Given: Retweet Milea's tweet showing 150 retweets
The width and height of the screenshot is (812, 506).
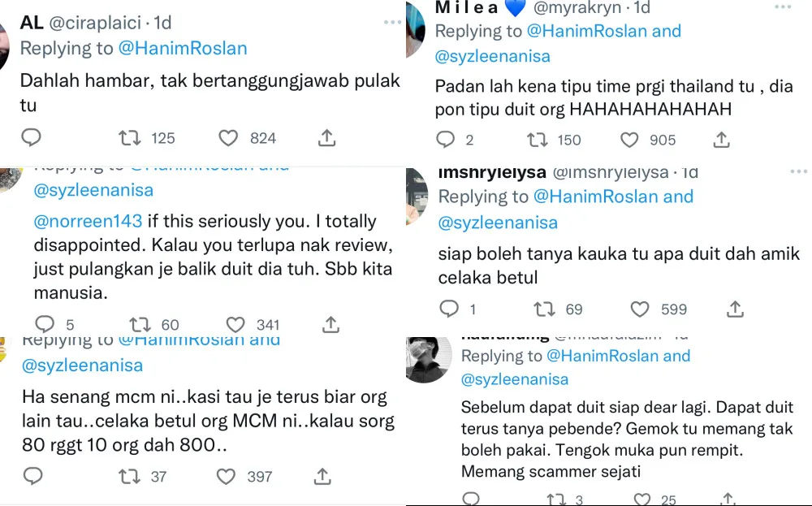Looking at the screenshot, I should pos(537,140).
